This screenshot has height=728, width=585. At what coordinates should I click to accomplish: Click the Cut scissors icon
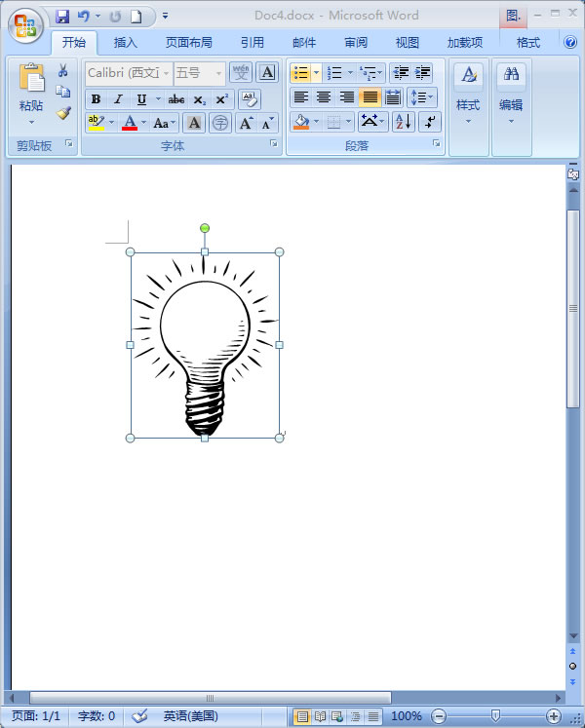tap(63, 71)
